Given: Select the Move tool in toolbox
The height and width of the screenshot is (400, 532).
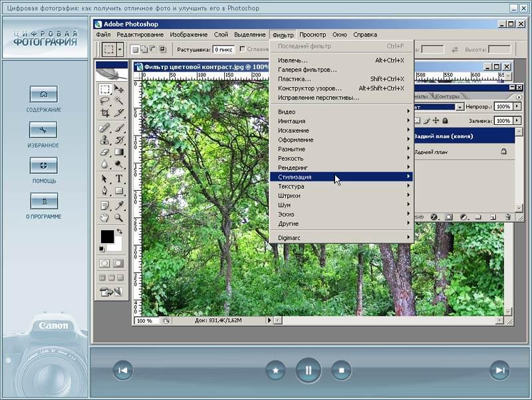Looking at the screenshot, I should 119,88.
